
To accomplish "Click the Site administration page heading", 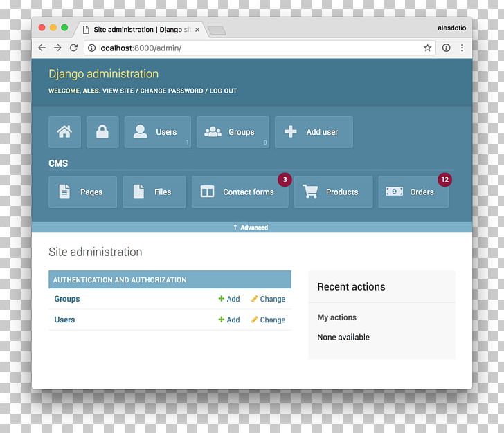I will pos(95,252).
